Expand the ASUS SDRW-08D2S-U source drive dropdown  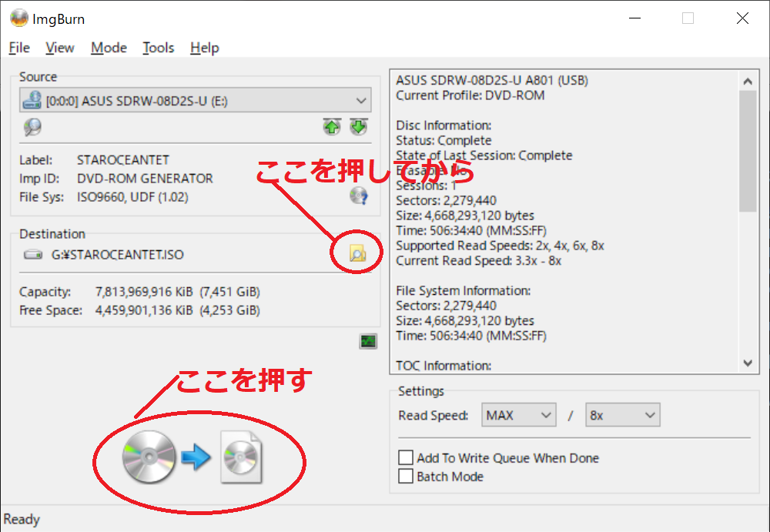(x=196, y=100)
